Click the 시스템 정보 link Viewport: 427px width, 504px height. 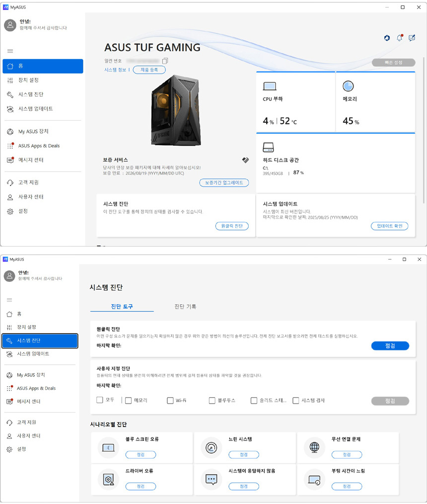point(116,70)
